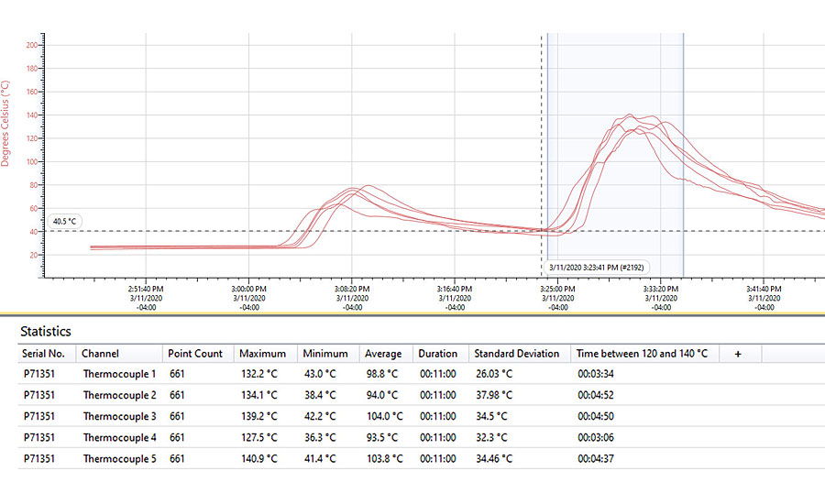The image size is (825, 504).
Task: Click the Duration column header
Action: point(439,354)
